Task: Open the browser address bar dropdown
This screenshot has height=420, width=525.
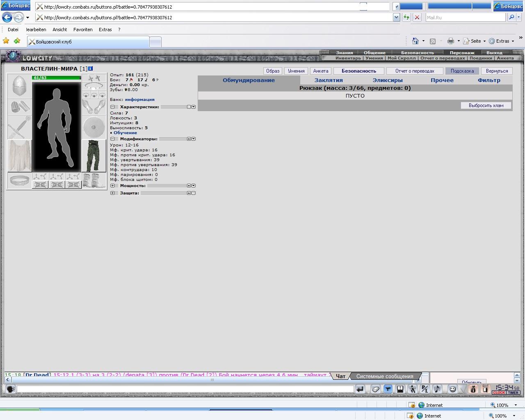Action: pos(396,17)
